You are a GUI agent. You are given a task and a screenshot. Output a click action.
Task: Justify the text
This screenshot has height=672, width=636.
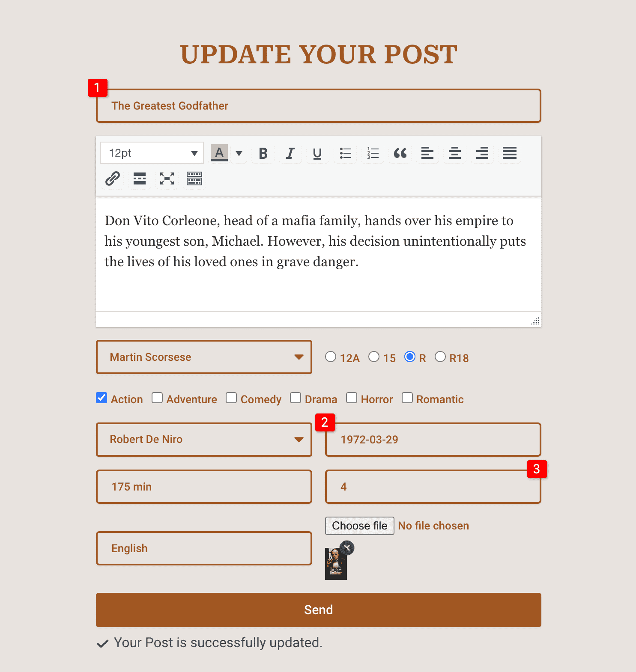click(x=510, y=153)
